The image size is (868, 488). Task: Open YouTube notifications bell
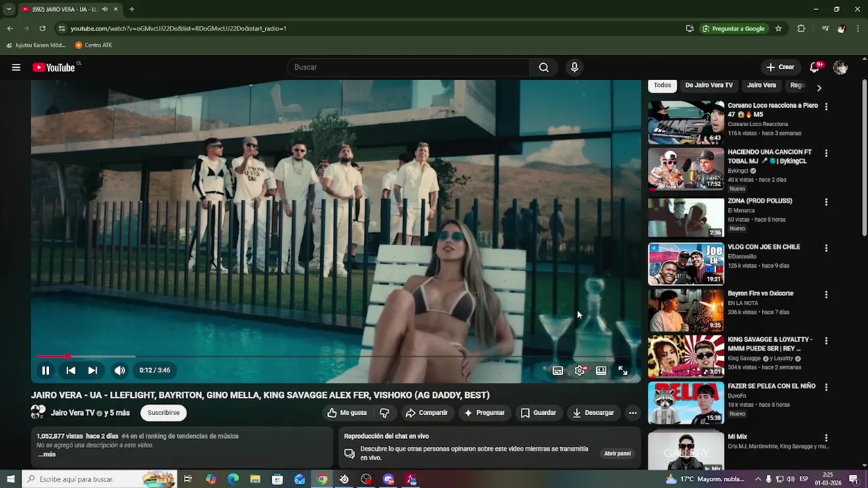(814, 67)
